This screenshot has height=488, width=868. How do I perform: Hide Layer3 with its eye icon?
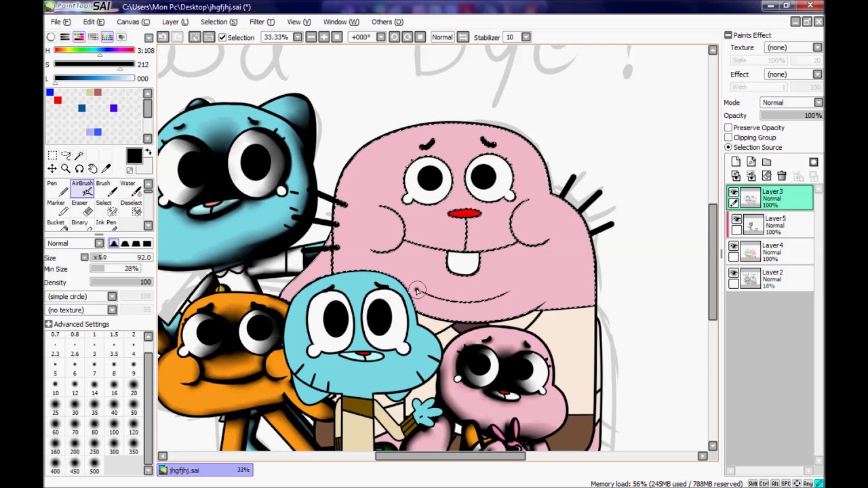[x=734, y=192]
